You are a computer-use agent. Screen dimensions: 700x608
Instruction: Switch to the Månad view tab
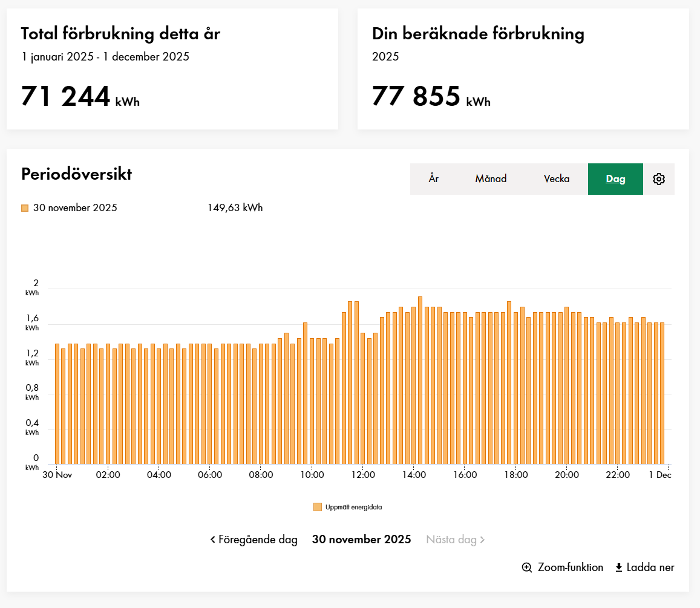click(491, 179)
